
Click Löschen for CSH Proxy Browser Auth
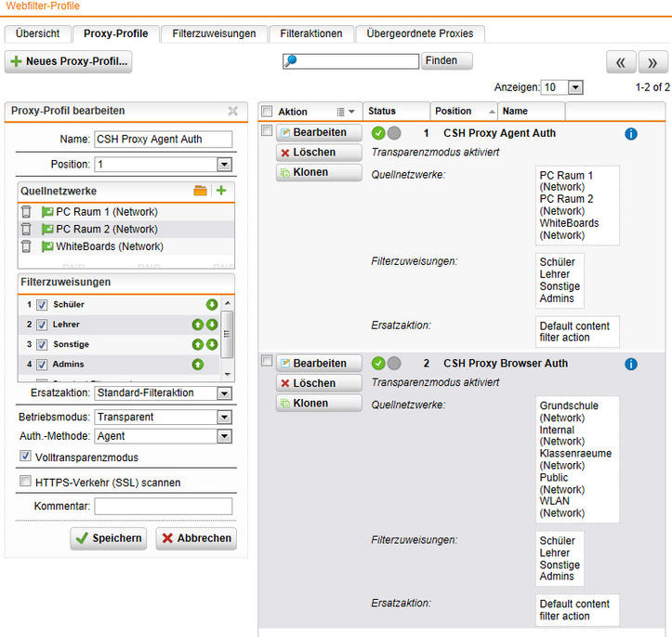319,383
